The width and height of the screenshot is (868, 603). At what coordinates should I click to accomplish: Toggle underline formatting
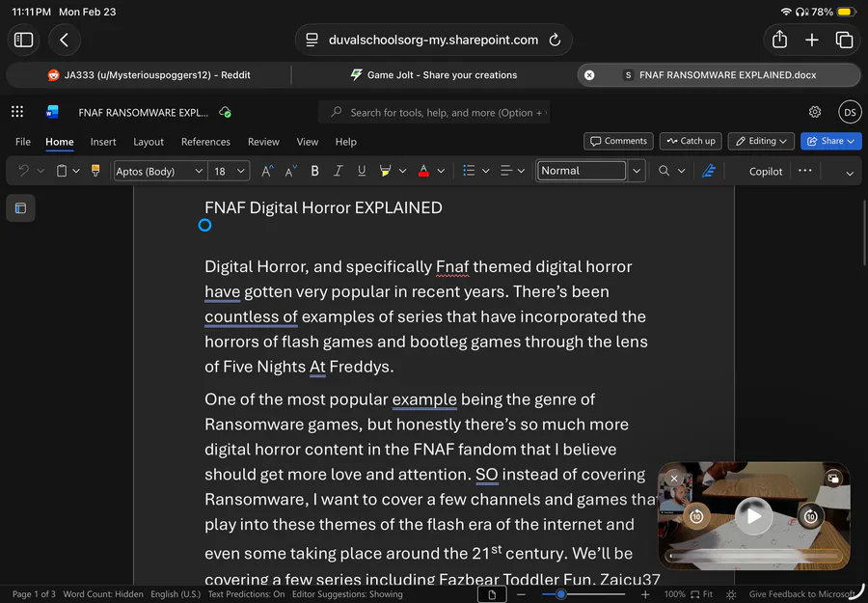coord(362,171)
